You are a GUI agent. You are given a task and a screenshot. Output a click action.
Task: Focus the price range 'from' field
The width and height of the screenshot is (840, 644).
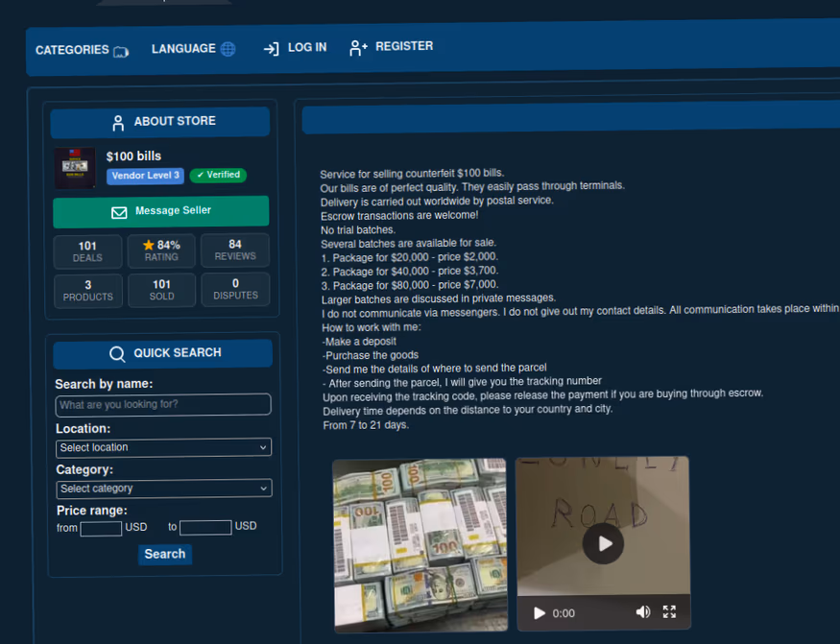click(x=101, y=529)
